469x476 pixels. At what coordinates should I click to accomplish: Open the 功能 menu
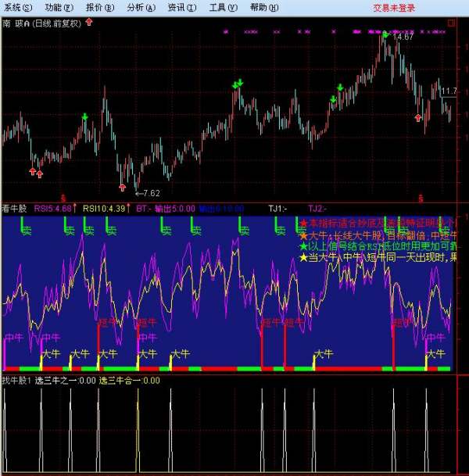coord(58,7)
